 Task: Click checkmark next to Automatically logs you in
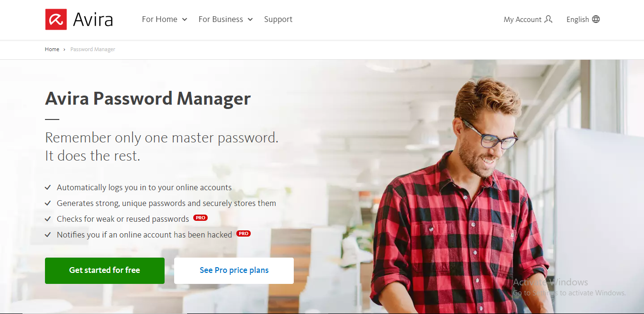click(x=48, y=187)
